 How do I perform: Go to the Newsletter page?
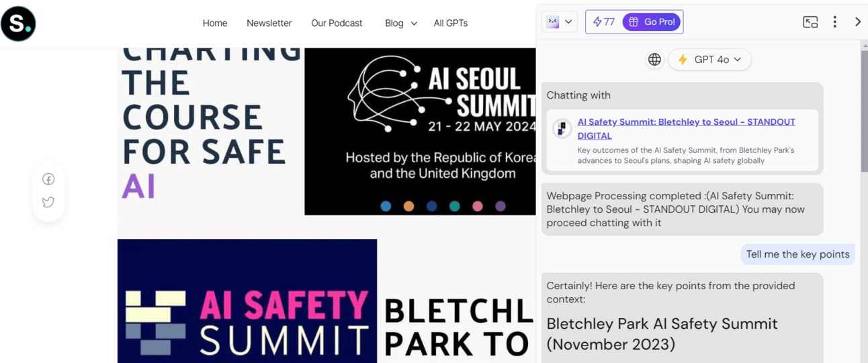tap(269, 23)
